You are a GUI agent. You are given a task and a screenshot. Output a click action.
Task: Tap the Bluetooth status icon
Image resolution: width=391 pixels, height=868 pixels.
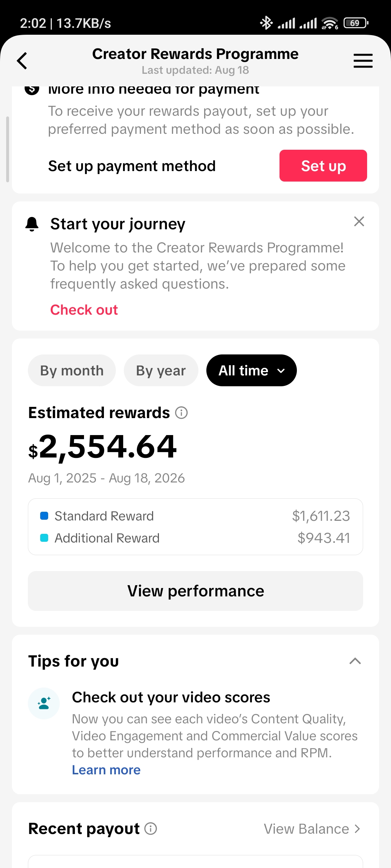click(x=266, y=23)
